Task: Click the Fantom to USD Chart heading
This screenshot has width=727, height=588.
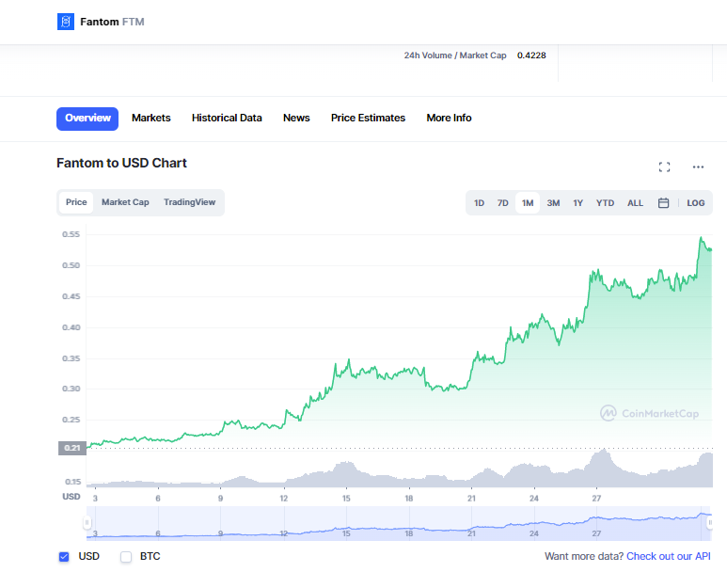Action: pyautogui.click(x=121, y=164)
